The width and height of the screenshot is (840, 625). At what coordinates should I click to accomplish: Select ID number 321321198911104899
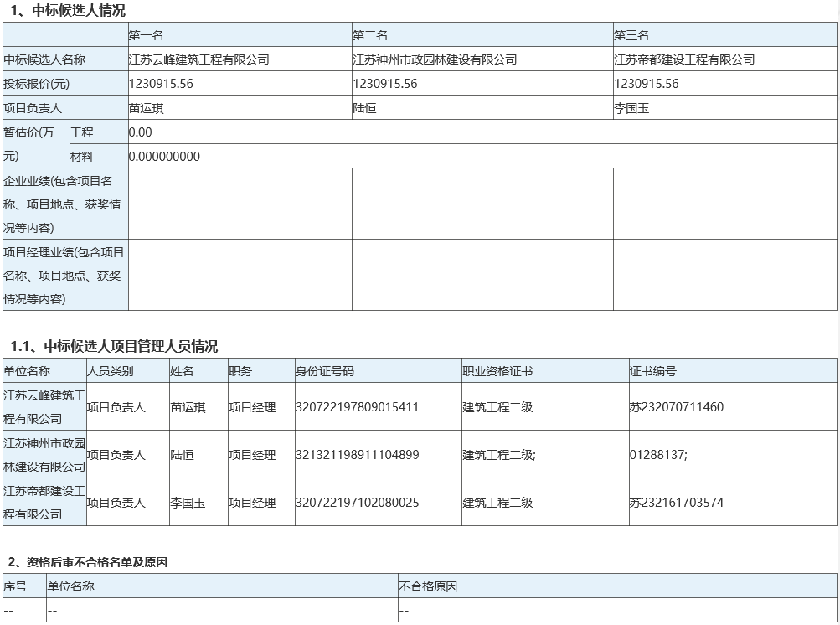click(x=358, y=455)
